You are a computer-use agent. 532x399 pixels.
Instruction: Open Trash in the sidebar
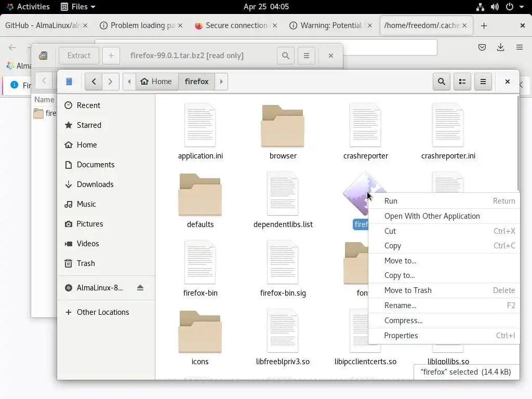(106, 263)
